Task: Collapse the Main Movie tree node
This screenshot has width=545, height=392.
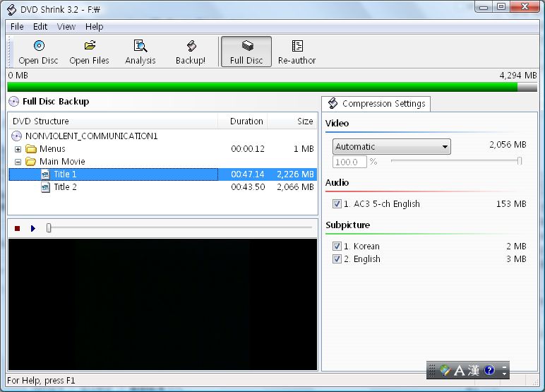Action: pyautogui.click(x=18, y=162)
